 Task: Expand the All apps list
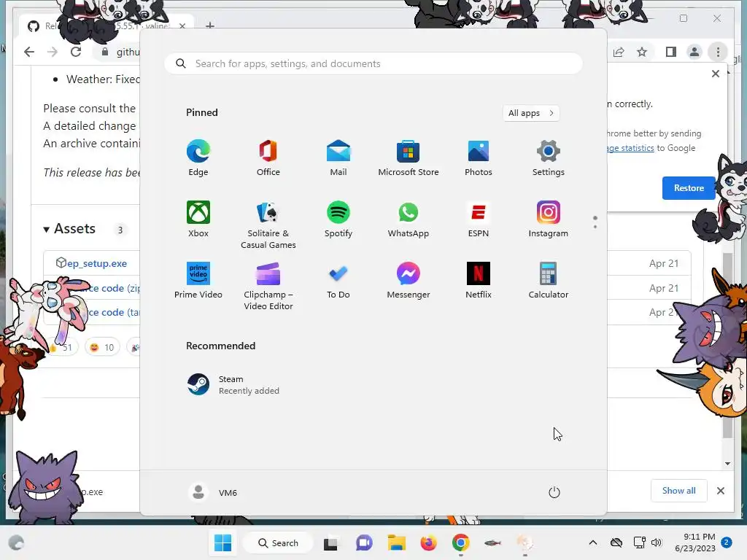click(531, 113)
